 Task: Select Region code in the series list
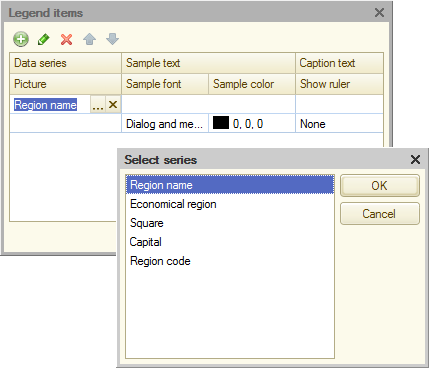(x=230, y=261)
